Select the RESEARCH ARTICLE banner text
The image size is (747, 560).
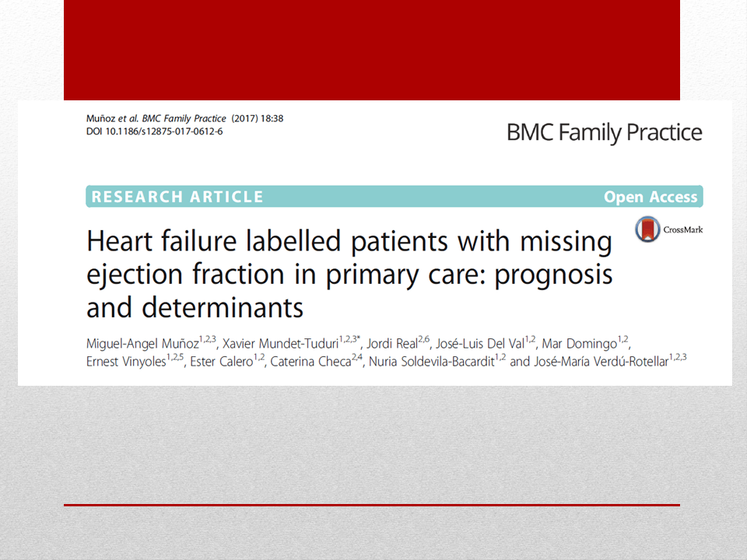click(177, 197)
